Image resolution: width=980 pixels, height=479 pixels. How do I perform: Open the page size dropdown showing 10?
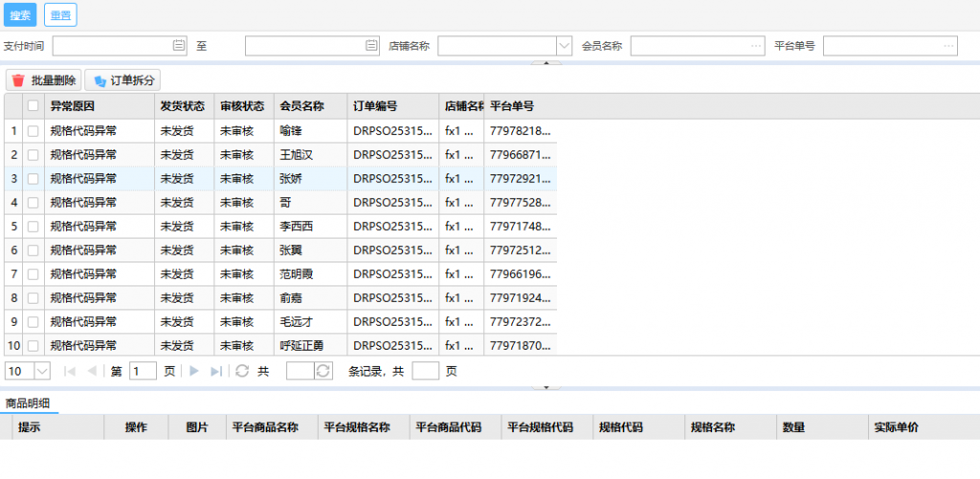pyautogui.click(x=42, y=371)
